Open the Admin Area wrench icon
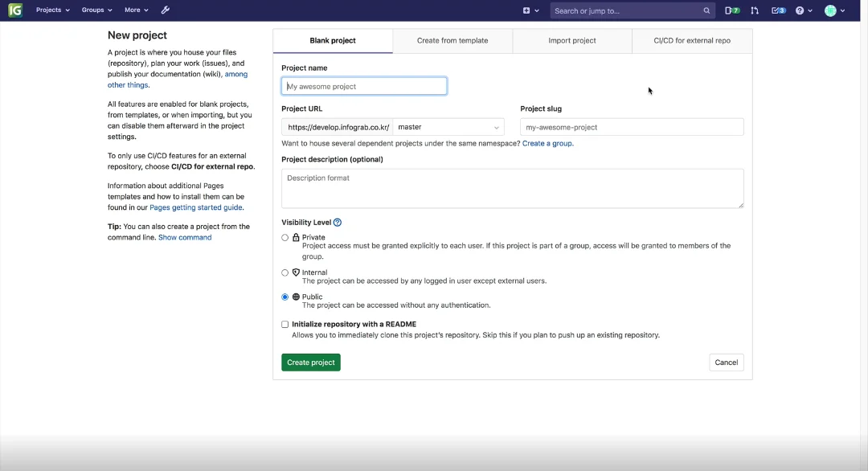Image resolution: width=868 pixels, height=471 pixels. 166,10
